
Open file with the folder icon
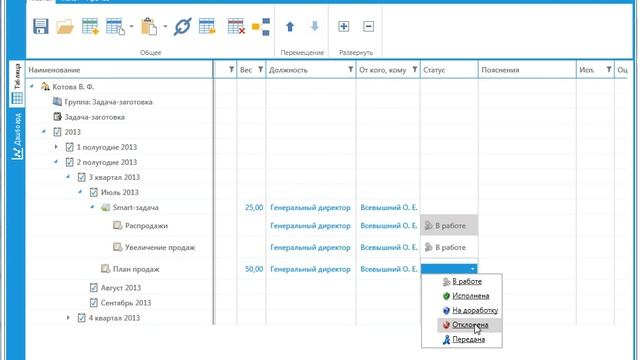[65, 27]
